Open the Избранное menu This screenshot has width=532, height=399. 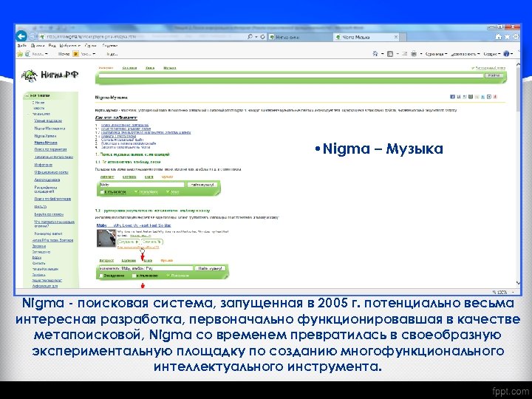click(69, 46)
